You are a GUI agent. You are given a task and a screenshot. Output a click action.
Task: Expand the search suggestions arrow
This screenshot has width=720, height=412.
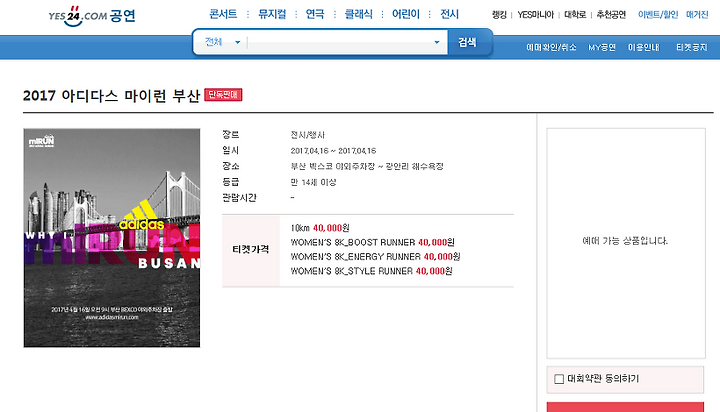pyautogui.click(x=437, y=42)
